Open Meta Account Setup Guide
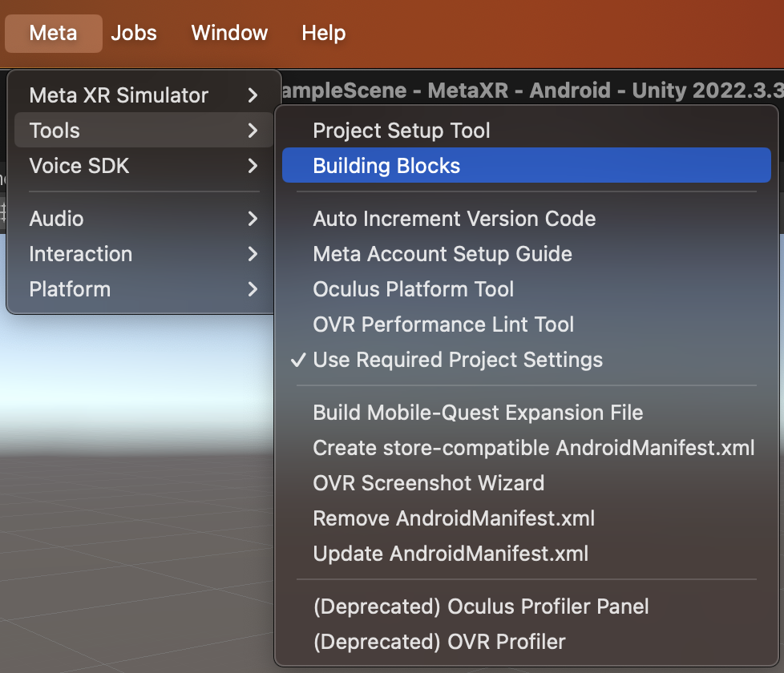This screenshot has width=784, height=673. (x=442, y=254)
